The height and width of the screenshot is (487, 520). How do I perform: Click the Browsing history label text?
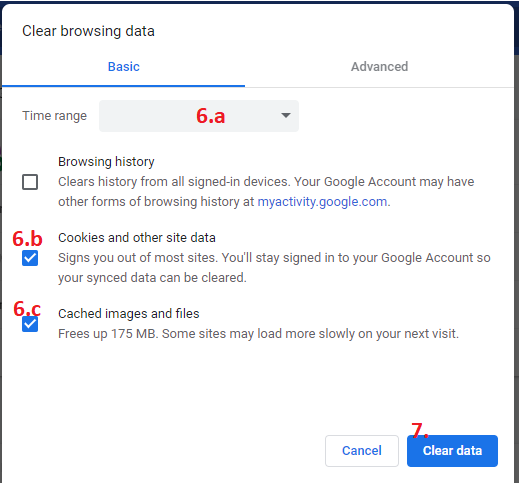point(106,162)
